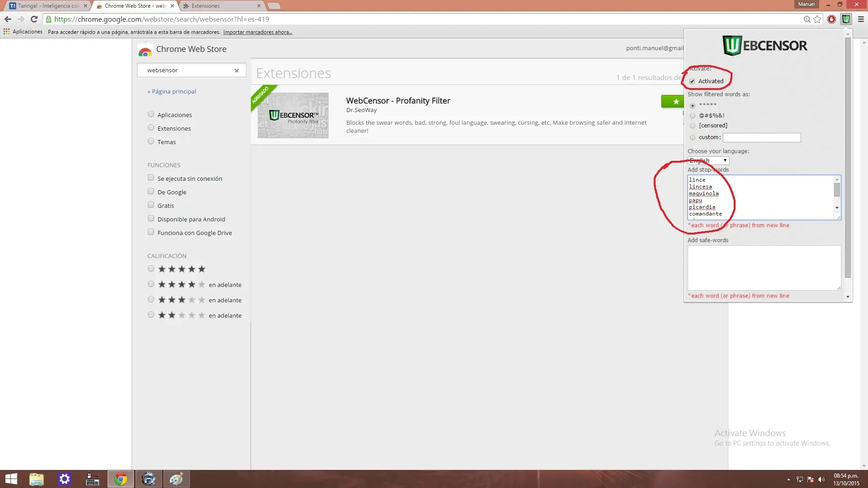Switch to the Chrome Web Store tab
Image resolution: width=868 pixels, height=488 pixels.
coord(134,6)
